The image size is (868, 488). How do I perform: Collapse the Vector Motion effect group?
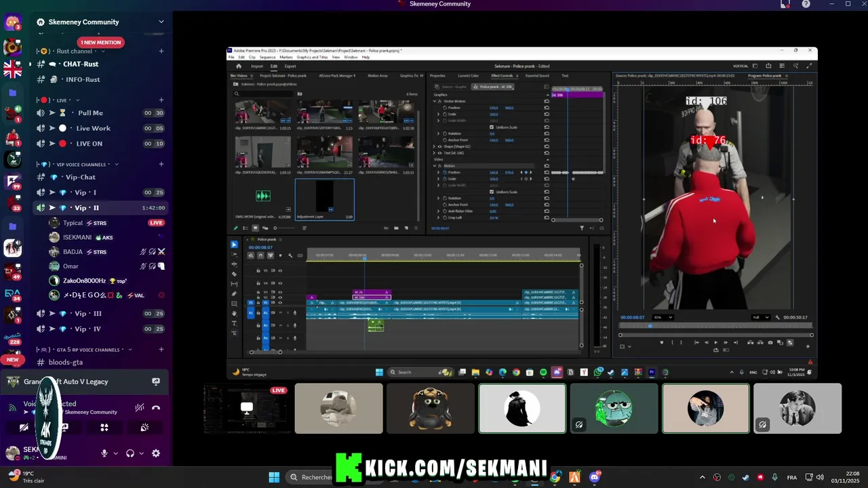coord(435,101)
